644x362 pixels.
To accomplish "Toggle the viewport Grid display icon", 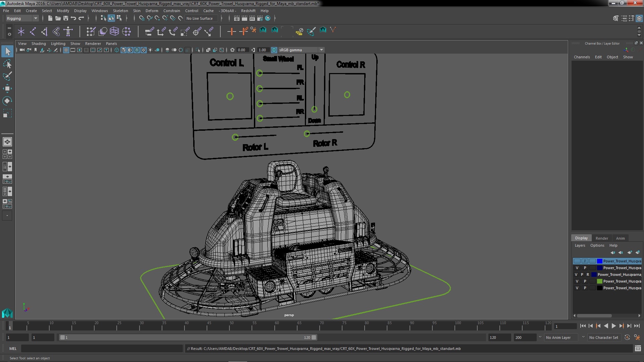I will [x=66, y=50].
